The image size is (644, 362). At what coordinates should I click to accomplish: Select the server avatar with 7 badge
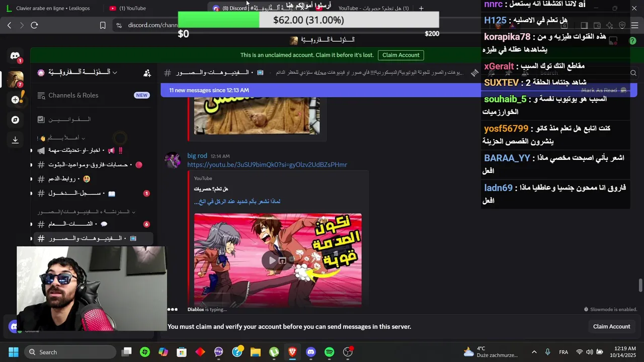click(15, 79)
